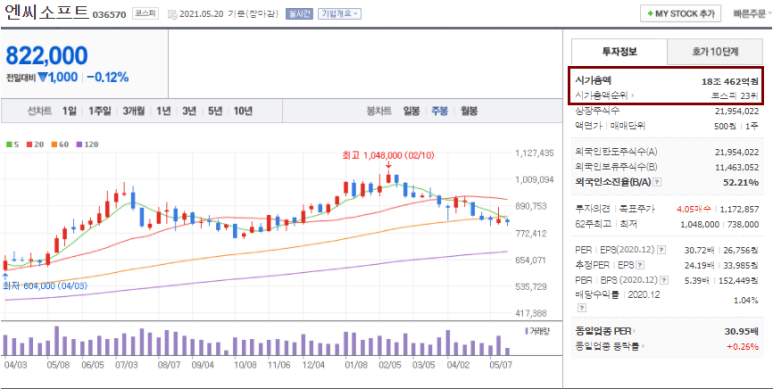Click the 실시간 button
The image size is (773, 389).
pos(299,14)
